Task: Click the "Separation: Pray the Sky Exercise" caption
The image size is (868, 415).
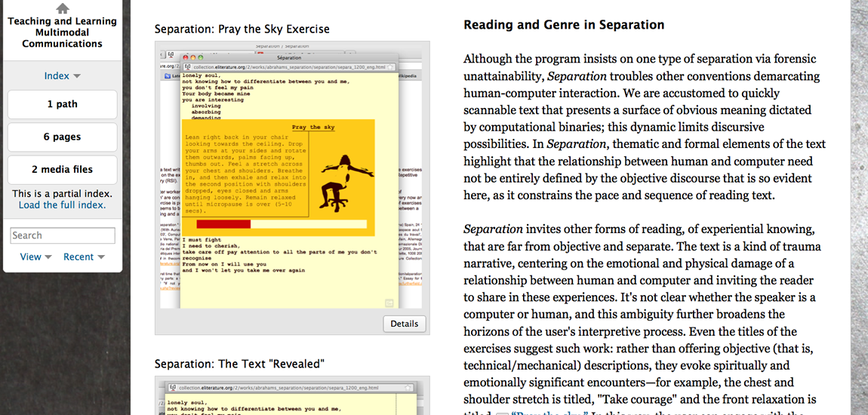Action: click(242, 29)
